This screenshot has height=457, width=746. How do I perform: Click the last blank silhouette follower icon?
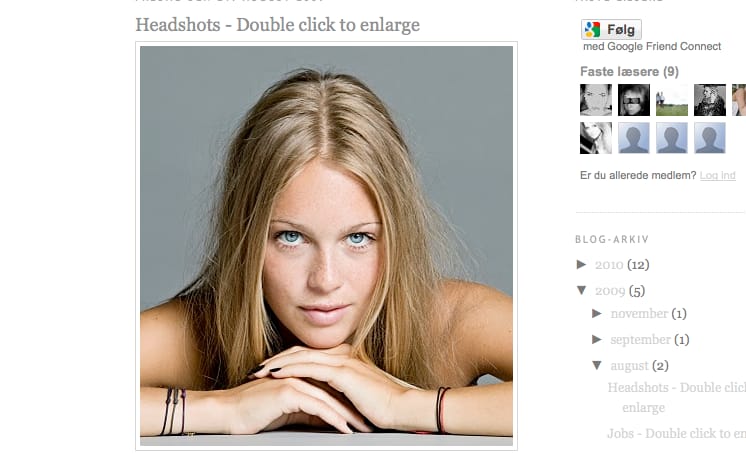[x=710, y=138]
